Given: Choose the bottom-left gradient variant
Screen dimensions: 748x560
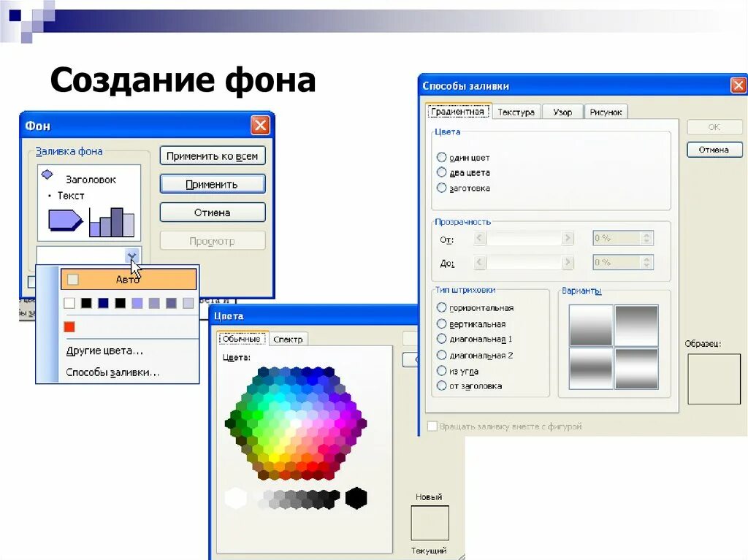Looking at the screenshot, I should [x=591, y=368].
